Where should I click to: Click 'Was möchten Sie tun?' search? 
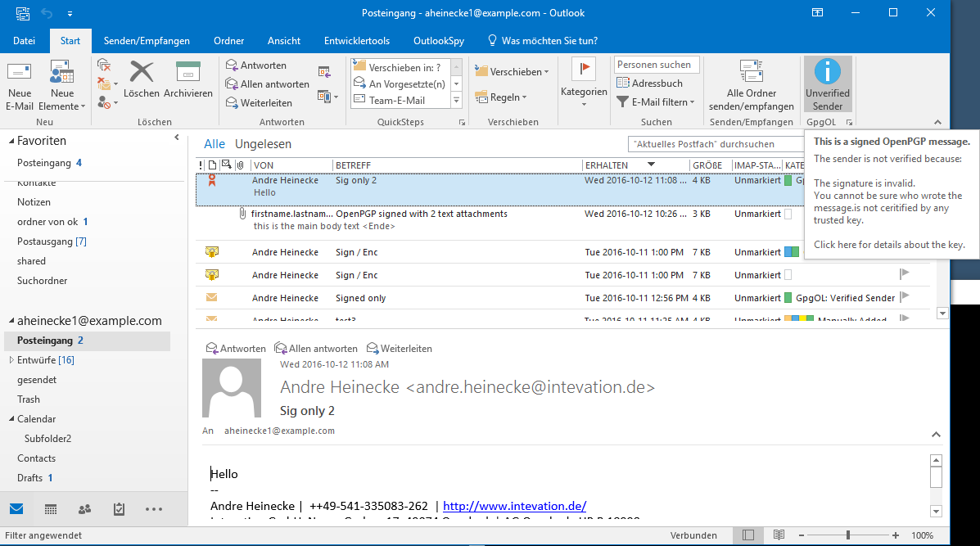543,41
